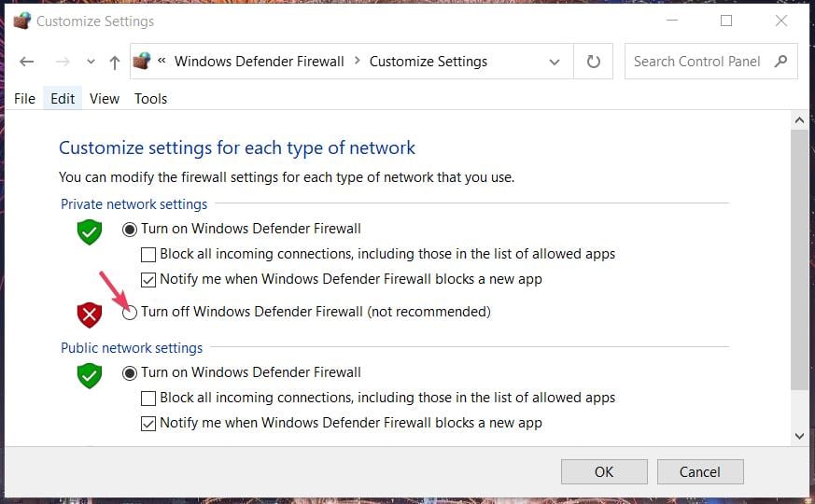This screenshot has height=504, width=815.
Task: Select Turn on Windows Defender Firewall for public
Action: pyautogui.click(x=130, y=373)
